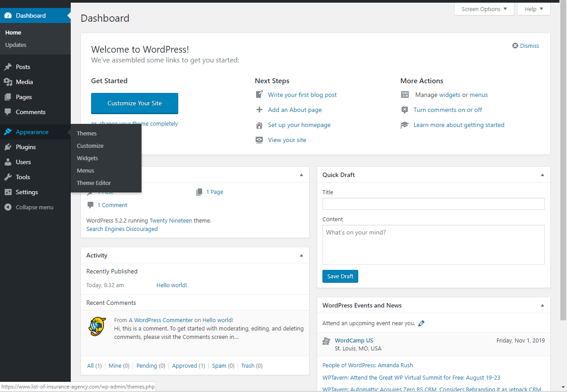Viewport: 567px width, 392px height.
Task: Open the Screen Options dropdown
Action: (484, 9)
